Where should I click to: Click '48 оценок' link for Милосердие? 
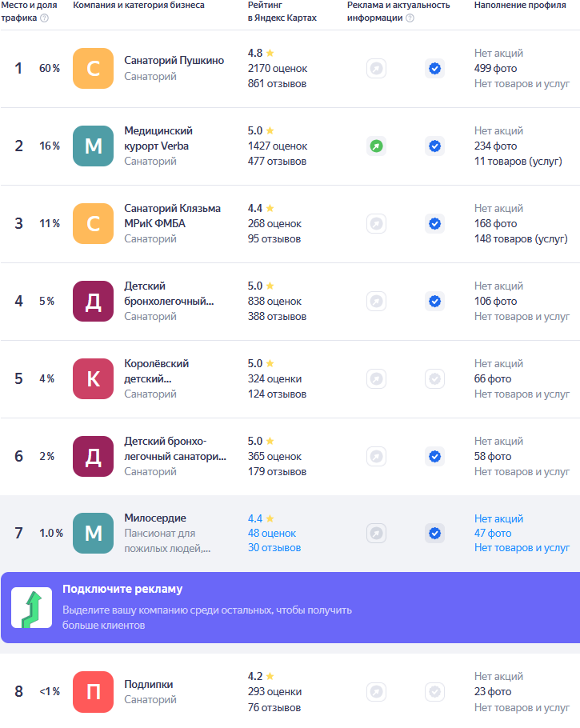[x=271, y=533]
